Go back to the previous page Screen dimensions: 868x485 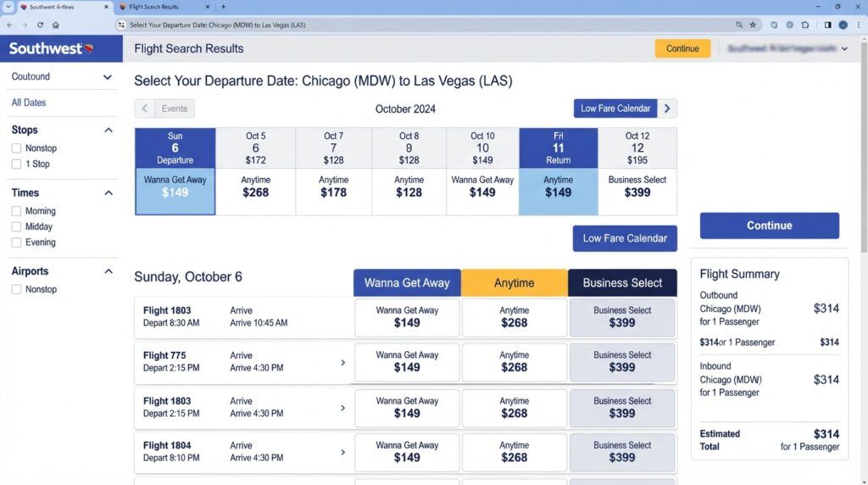click(x=9, y=25)
